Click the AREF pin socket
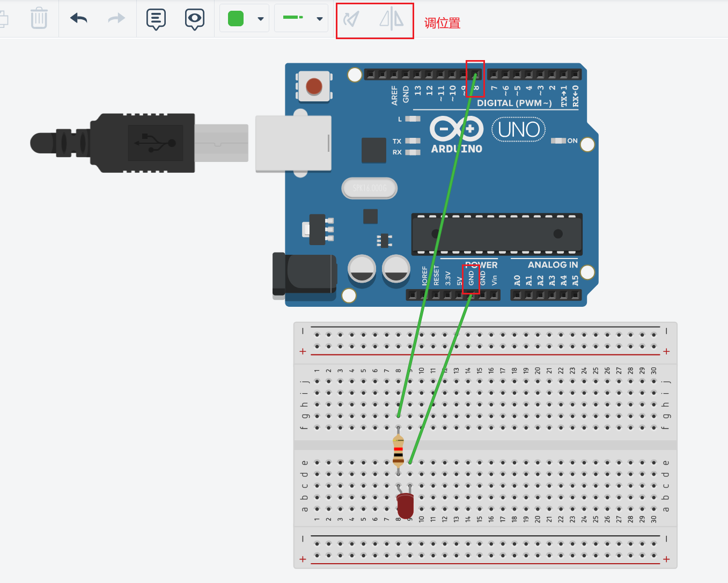The image size is (728, 583). point(394,75)
